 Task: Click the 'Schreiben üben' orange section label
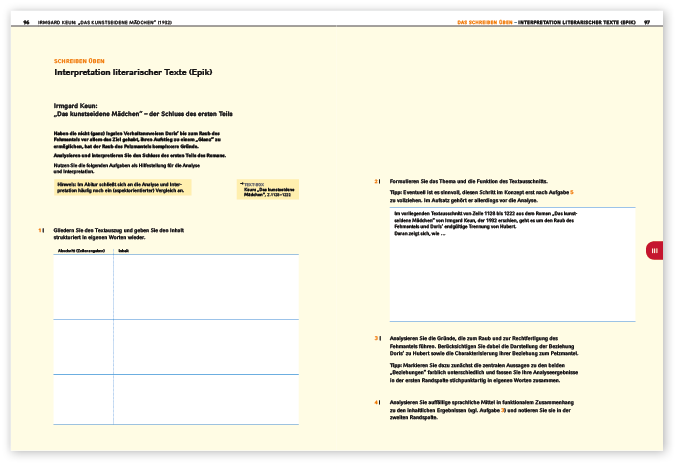pos(79,61)
